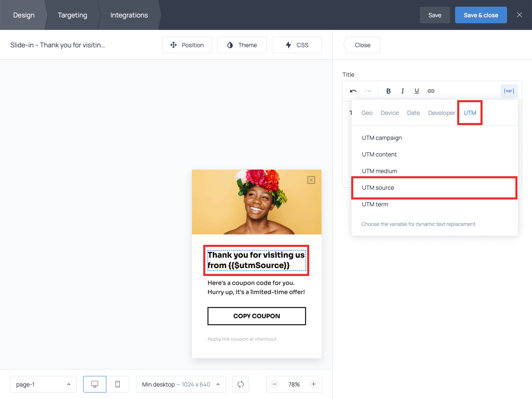Open the Theme settings button

242,45
